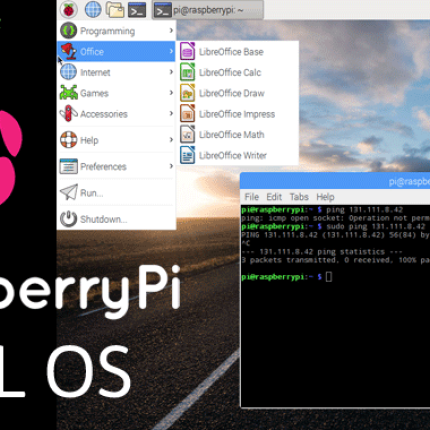
Task: Click the Preferences panel icon
Action: pos(68,166)
